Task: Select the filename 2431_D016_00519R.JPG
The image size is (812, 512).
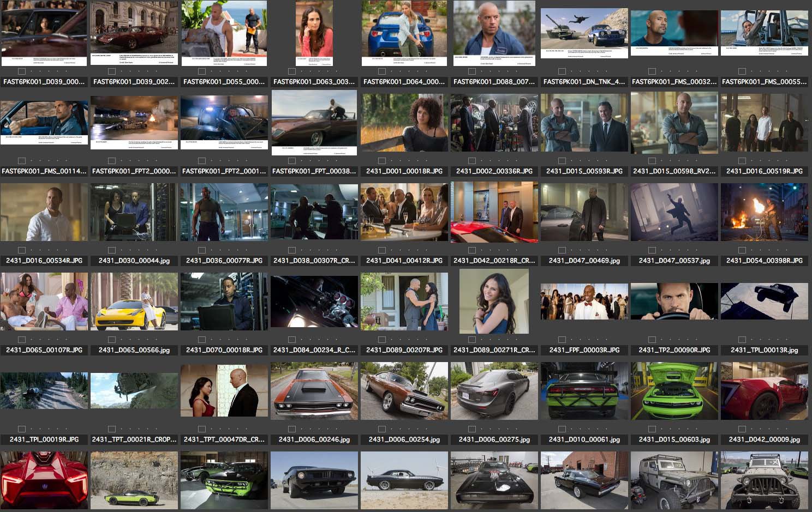Action: point(765,171)
